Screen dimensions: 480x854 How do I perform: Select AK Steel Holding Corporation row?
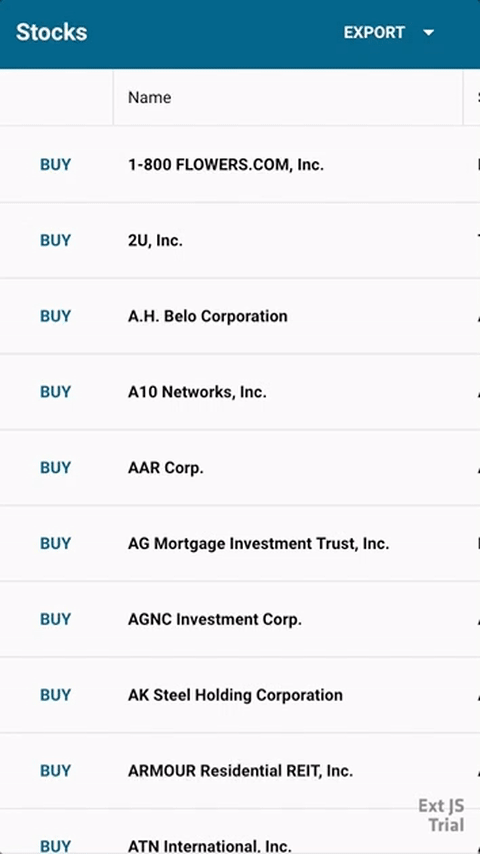[240, 694]
